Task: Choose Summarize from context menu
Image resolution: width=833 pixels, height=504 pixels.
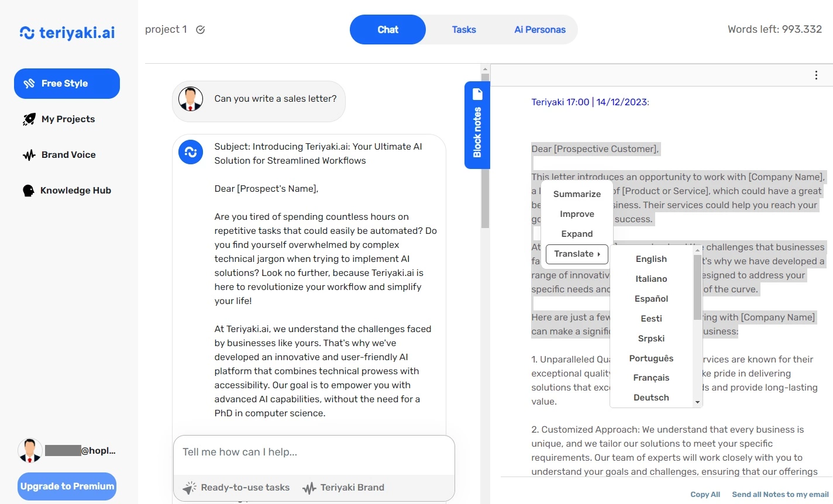Action: point(577,194)
